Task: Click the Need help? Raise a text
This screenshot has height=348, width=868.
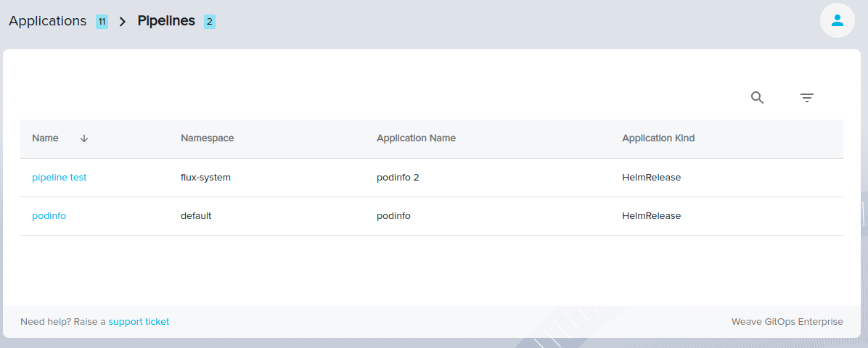Action: (63, 321)
